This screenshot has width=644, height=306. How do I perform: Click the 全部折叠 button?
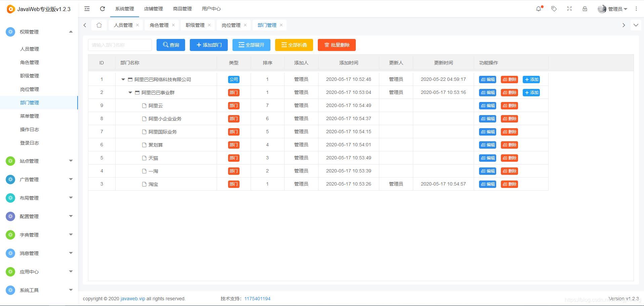tap(294, 45)
